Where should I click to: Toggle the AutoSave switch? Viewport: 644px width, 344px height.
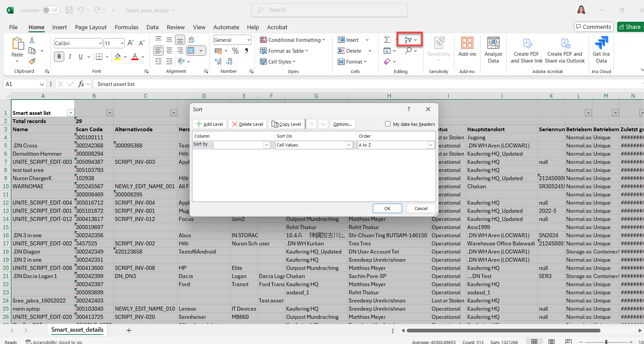[51, 10]
